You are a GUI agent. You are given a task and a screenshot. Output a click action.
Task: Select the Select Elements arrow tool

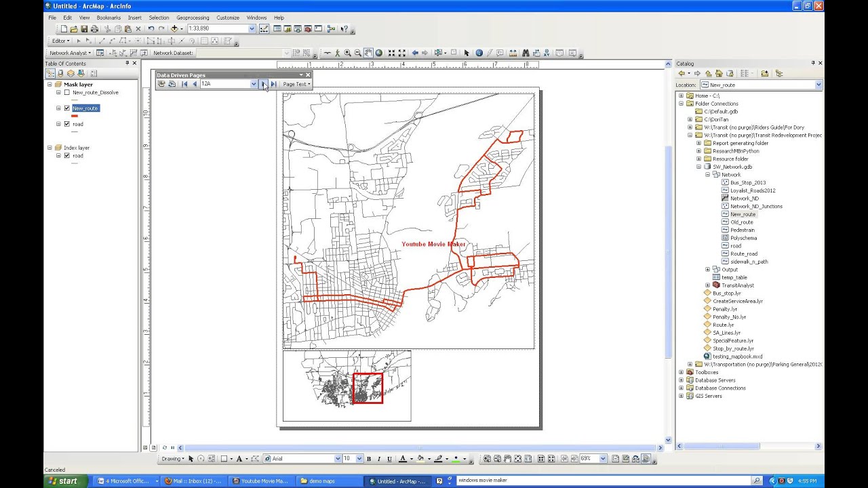(x=467, y=53)
